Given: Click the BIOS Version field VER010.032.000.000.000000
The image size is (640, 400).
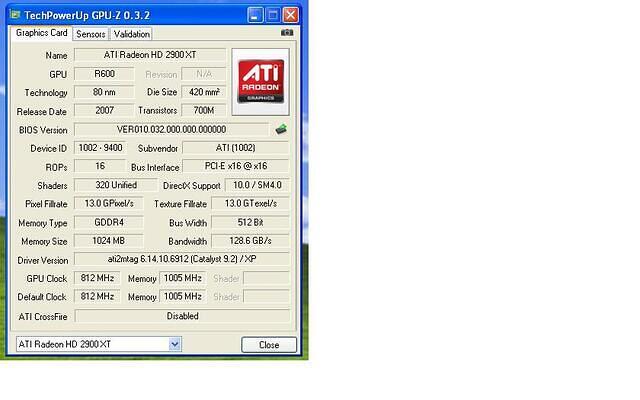Looking at the screenshot, I should 171,129.
